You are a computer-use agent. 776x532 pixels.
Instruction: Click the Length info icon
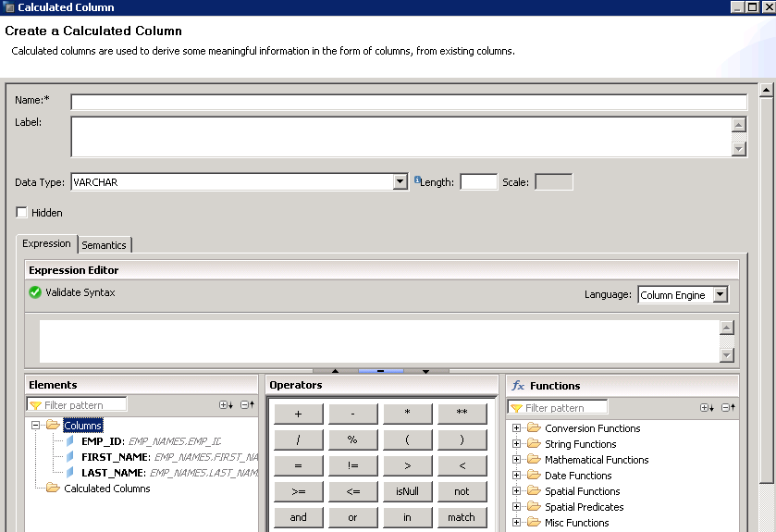pyautogui.click(x=417, y=179)
